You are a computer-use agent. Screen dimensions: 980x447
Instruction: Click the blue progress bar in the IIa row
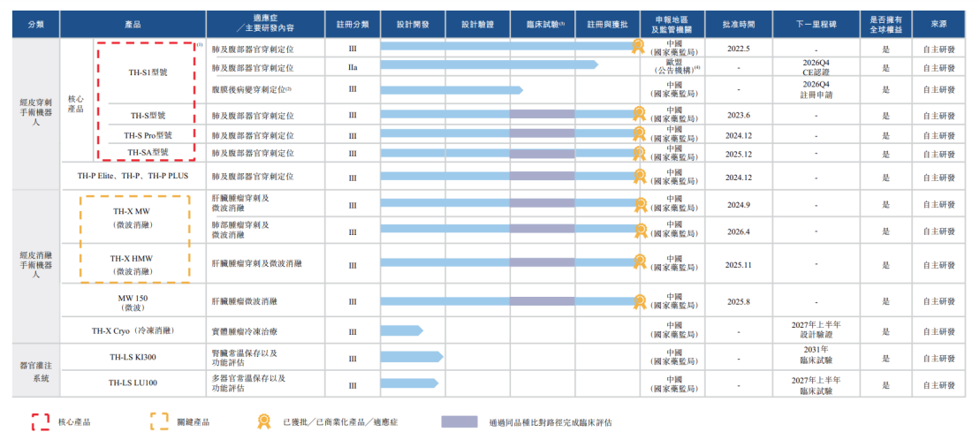click(x=489, y=64)
